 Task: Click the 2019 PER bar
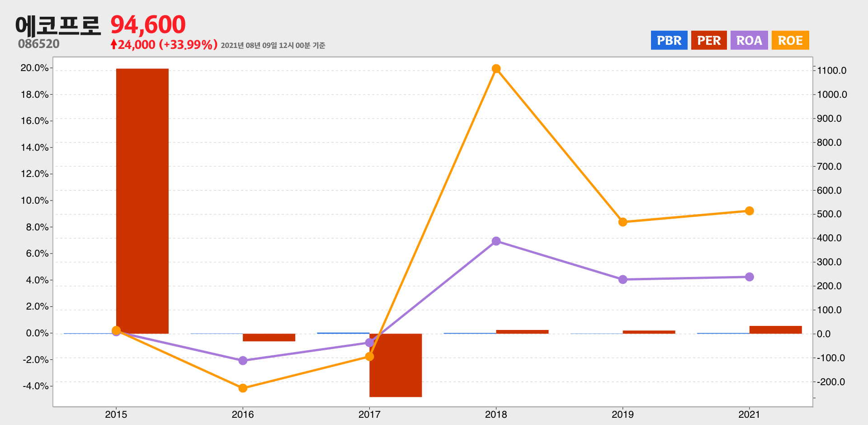point(649,332)
